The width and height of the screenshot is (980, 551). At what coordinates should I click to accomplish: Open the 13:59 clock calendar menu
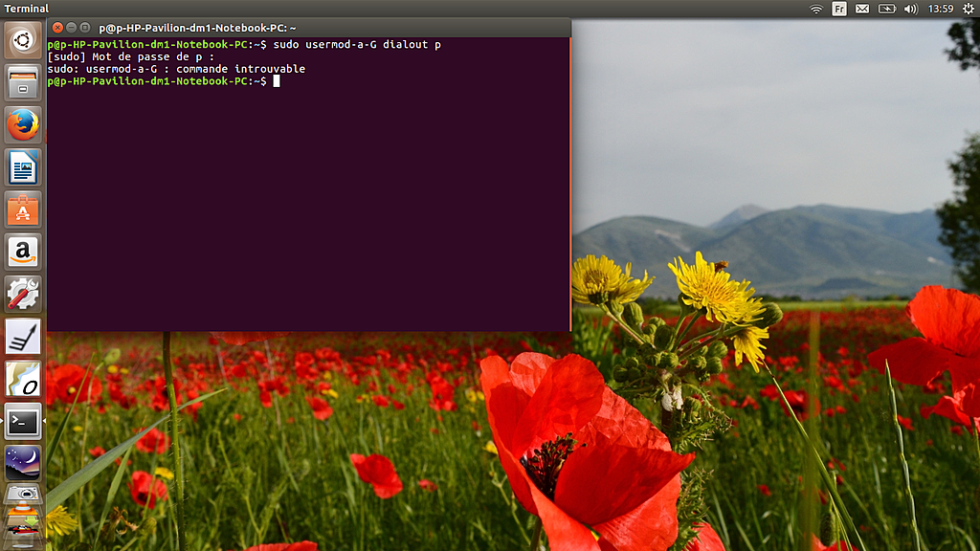click(941, 9)
